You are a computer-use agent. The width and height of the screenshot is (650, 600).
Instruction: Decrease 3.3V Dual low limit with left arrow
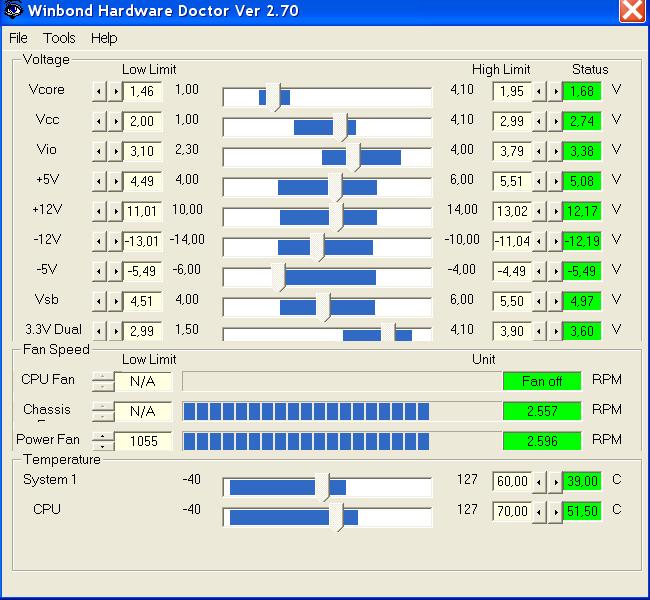click(x=99, y=331)
